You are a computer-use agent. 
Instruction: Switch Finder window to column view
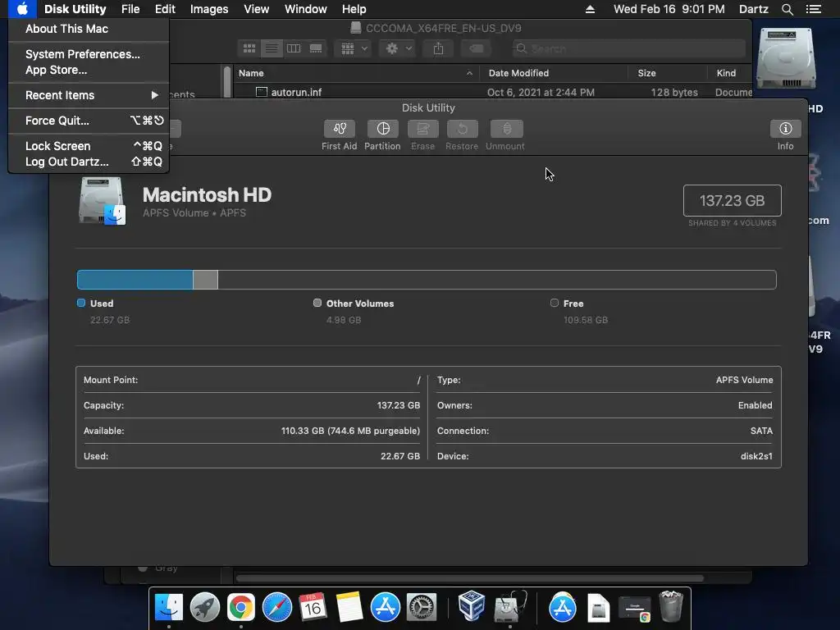pos(294,48)
